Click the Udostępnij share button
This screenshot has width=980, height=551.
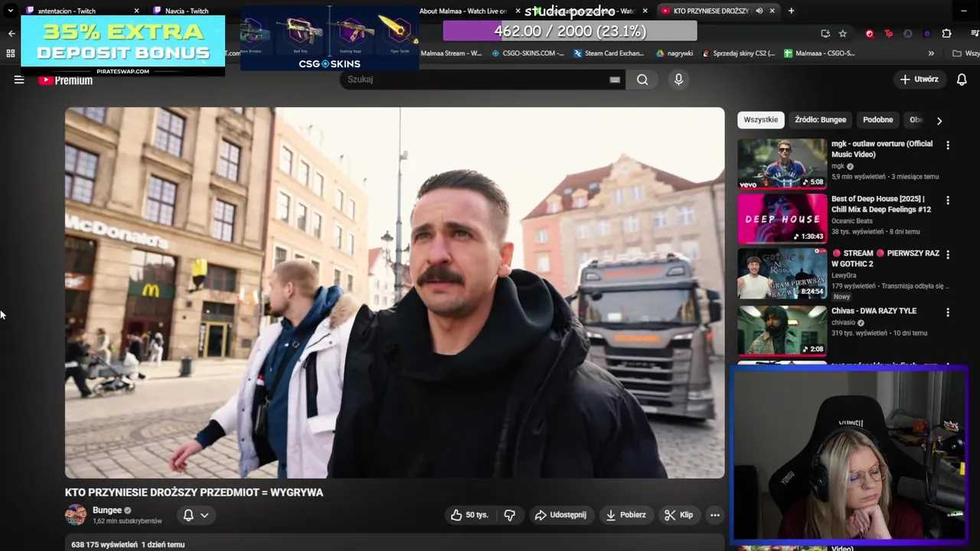(560, 515)
